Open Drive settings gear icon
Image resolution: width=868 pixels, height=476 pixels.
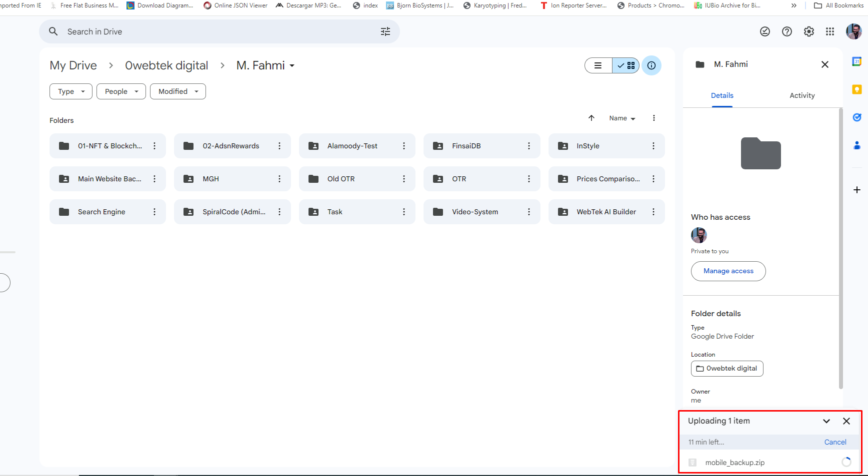(x=808, y=31)
